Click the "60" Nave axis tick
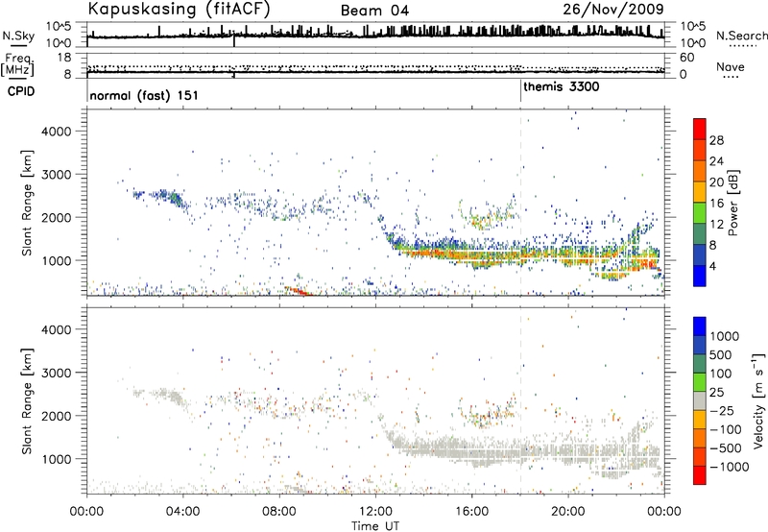Screen dimensions: 768x532 click(x=686, y=58)
